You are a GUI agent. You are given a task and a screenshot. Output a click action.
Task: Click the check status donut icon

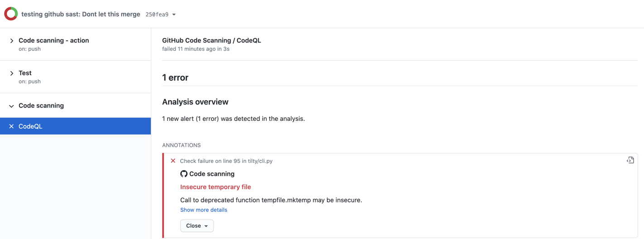11,14
